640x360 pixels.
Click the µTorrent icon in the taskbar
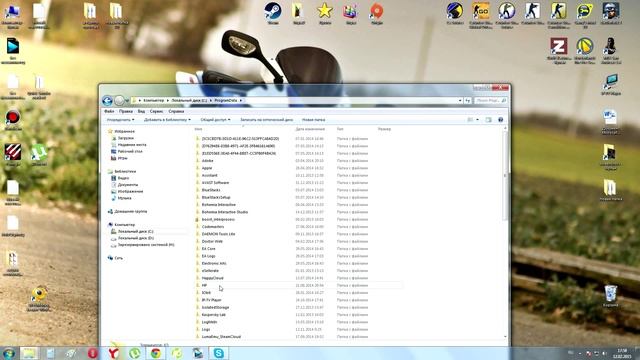coord(135,353)
